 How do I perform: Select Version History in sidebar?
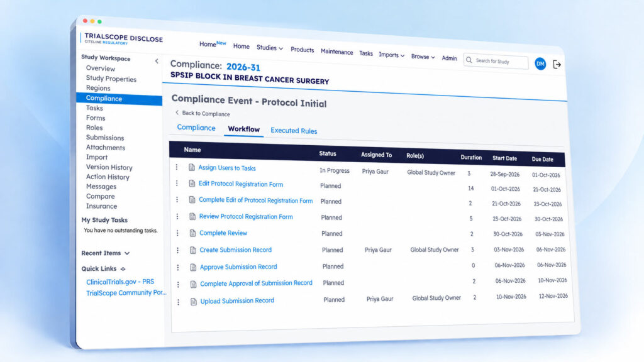[109, 167]
